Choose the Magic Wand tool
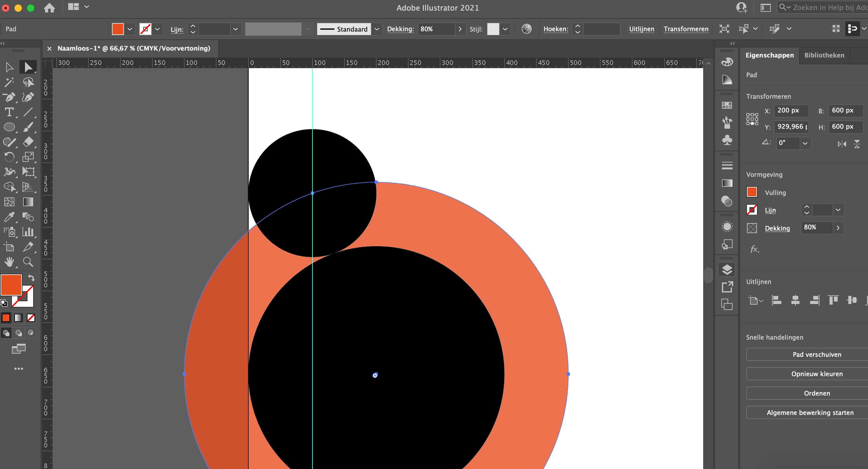 click(x=9, y=82)
